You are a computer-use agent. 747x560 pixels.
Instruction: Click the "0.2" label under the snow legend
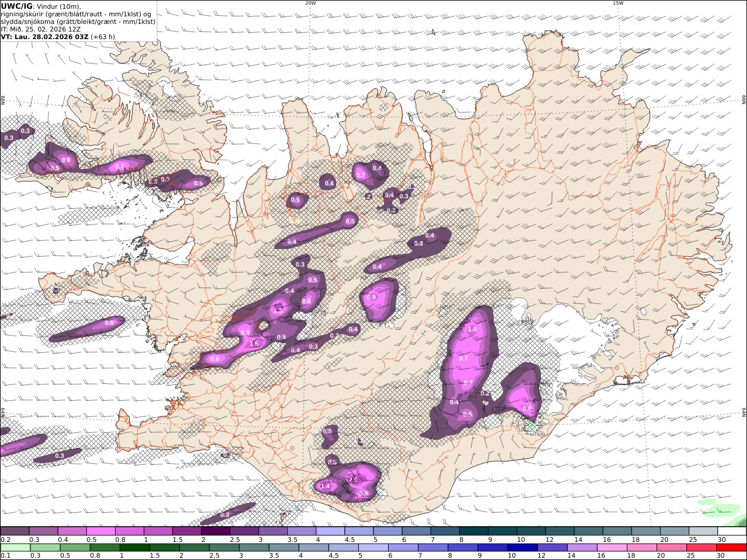point(5,540)
